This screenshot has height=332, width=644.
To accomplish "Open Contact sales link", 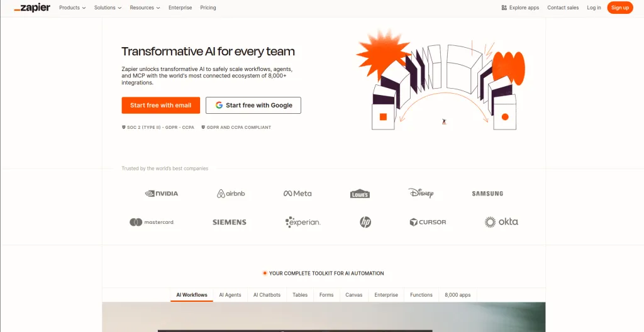I will (x=563, y=8).
